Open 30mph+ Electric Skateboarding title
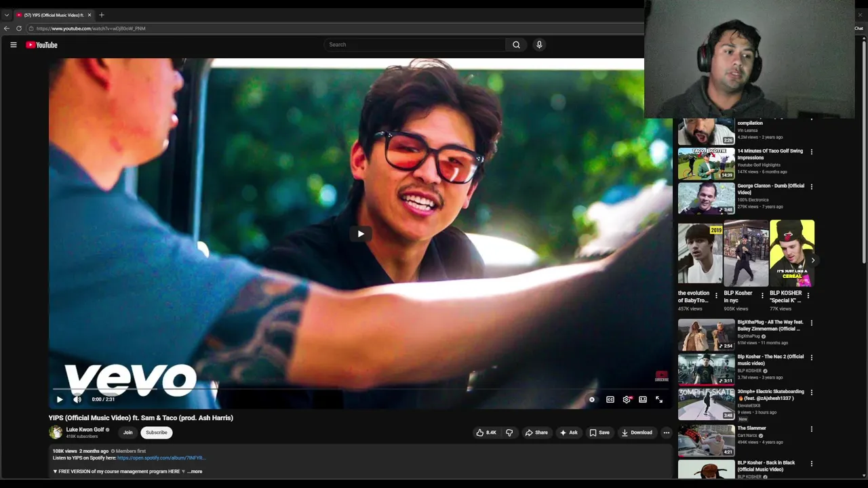This screenshot has height=488, width=868. (770, 395)
